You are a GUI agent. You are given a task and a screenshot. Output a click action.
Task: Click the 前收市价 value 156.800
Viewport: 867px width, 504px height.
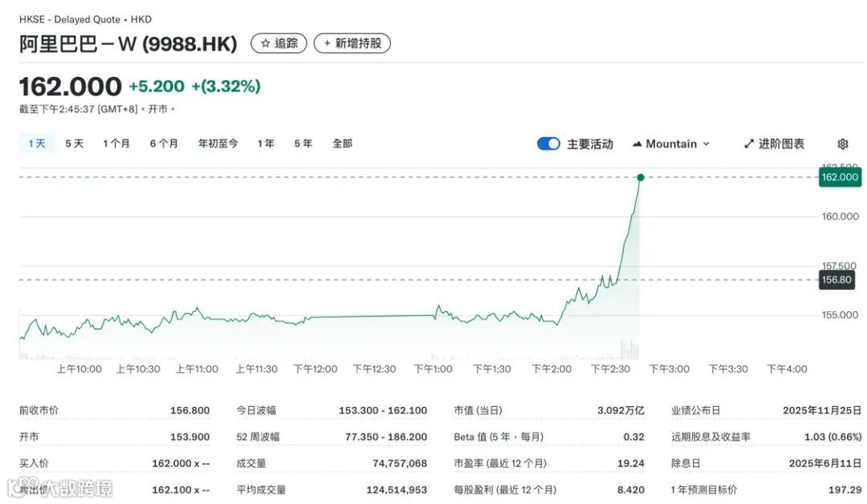pyautogui.click(x=189, y=411)
